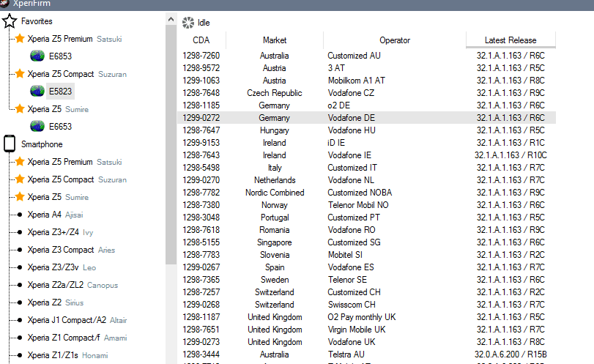
Task: Select the o2 DE firmware row
Action: coord(366,105)
